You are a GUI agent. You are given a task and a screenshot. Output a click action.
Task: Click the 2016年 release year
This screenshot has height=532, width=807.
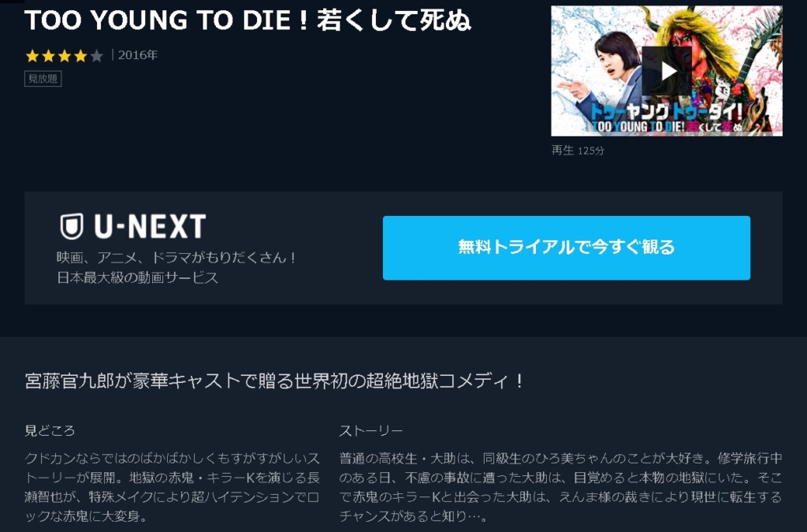(x=138, y=55)
